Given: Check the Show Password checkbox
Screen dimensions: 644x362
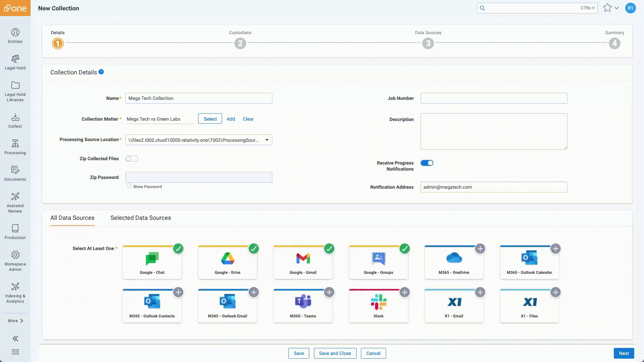Looking at the screenshot, I should tap(129, 185).
